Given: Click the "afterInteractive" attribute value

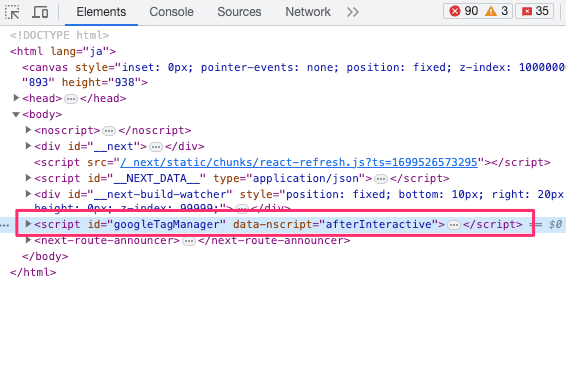Looking at the screenshot, I should (x=379, y=224).
